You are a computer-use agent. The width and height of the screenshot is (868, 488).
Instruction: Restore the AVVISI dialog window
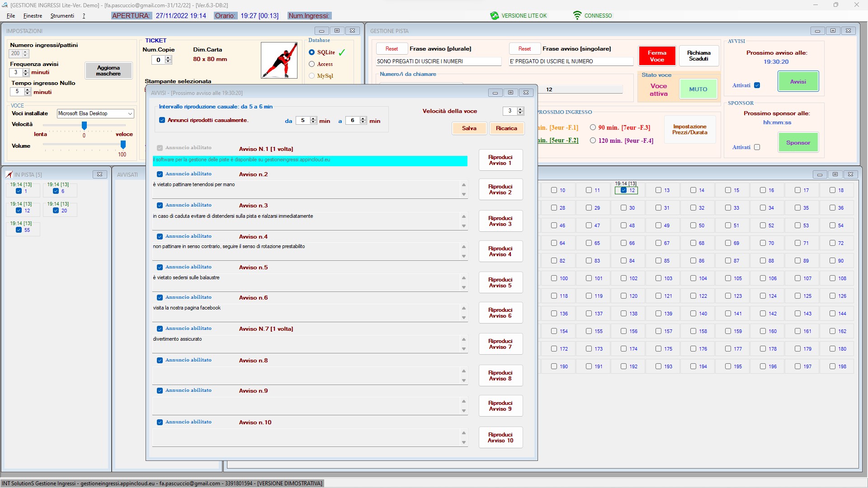pyautogui.click(x=510, y=93)
